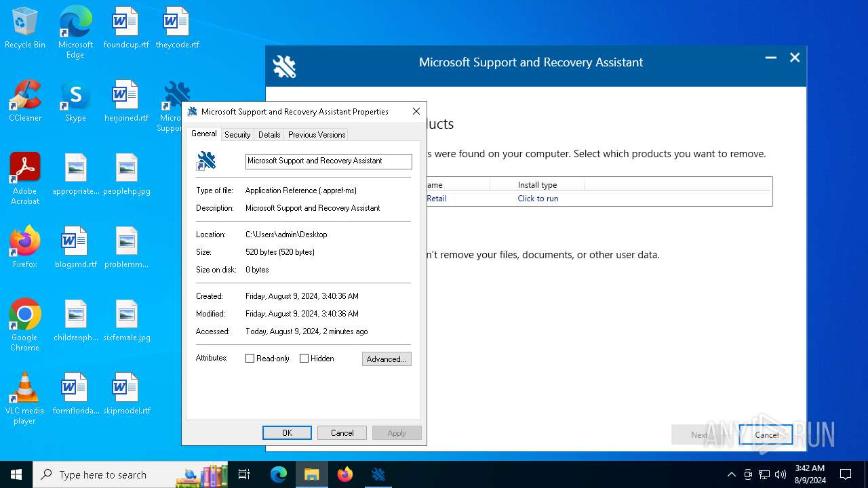Select the Retail product row

(x=599, y=199)
